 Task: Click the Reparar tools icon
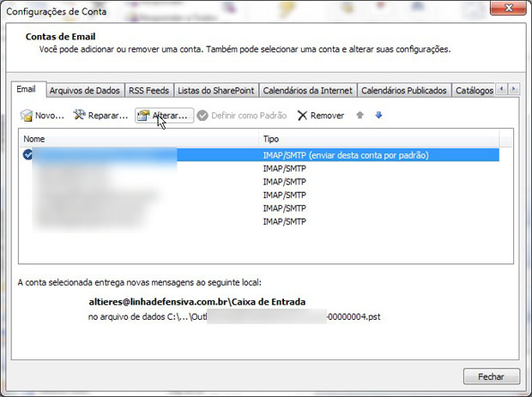[80, 116]
